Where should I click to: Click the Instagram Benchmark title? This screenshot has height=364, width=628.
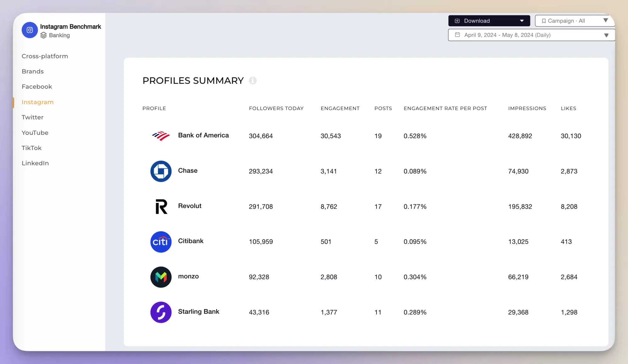[x=71, y=27]
